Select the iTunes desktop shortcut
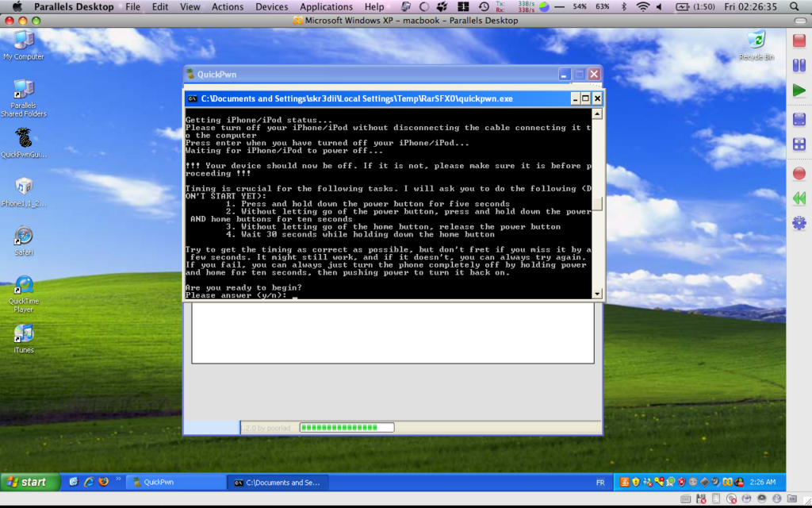The height and width of the screenshot is (508, 812). (x=23, y=339)
